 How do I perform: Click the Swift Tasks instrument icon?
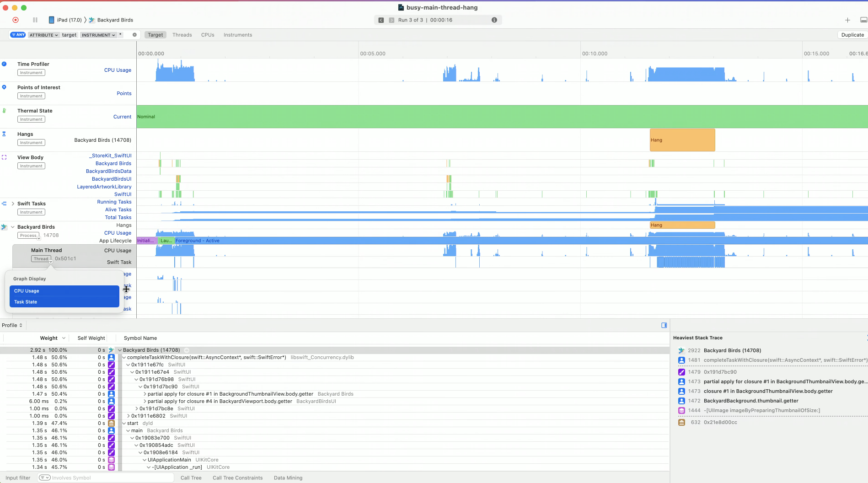(4, 204)
